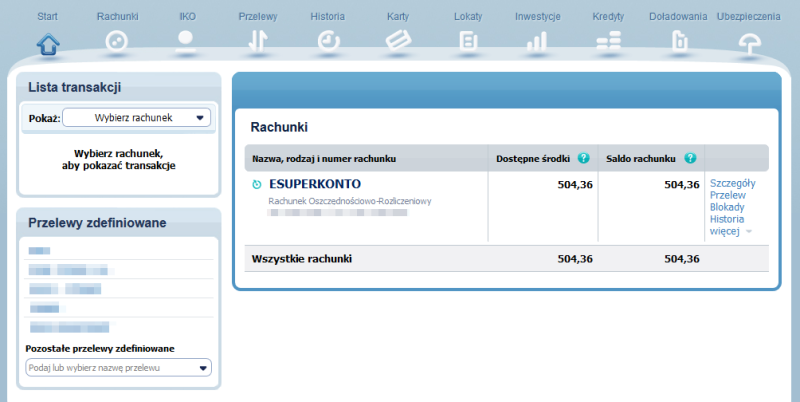Click the help icon next to Saldo rachunku
Screen dimensions: 800x402
click(x=690, y=158)
